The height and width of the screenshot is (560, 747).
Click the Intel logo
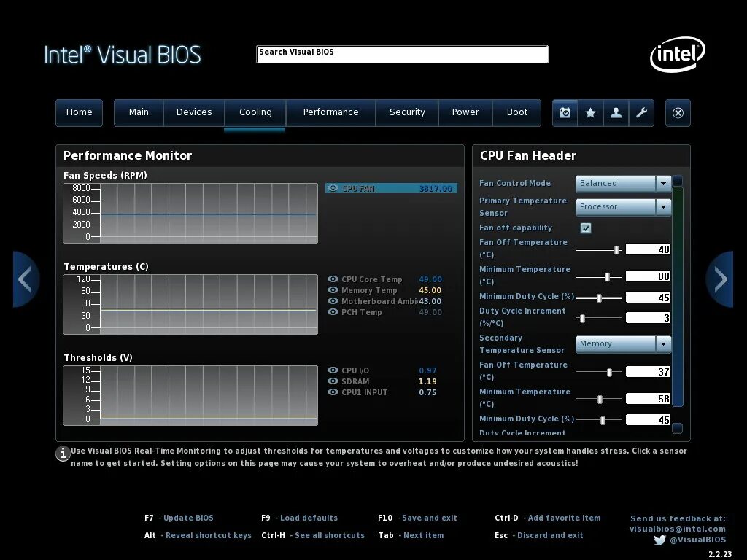tap(678, 54)
